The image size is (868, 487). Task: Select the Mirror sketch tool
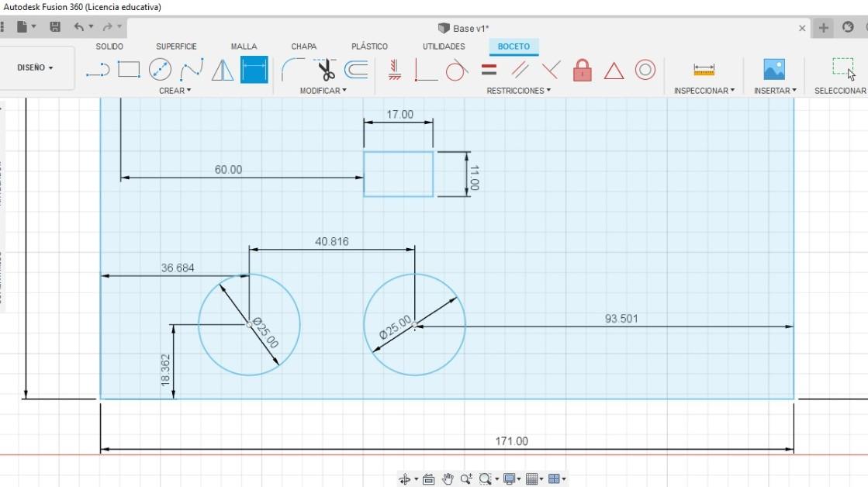click(x=223, y=70)
